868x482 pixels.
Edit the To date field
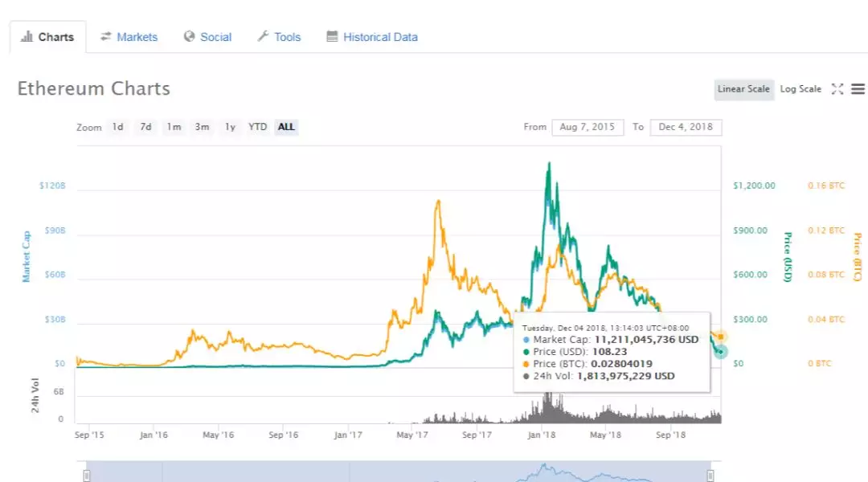pos(686,127)
